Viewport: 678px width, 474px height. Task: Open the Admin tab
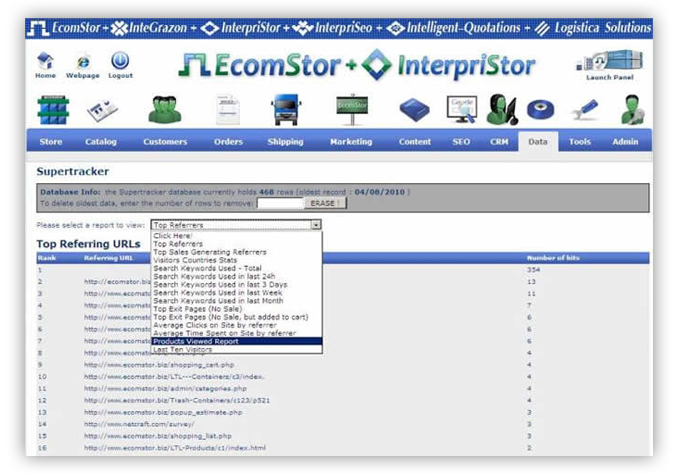(625, 142)
